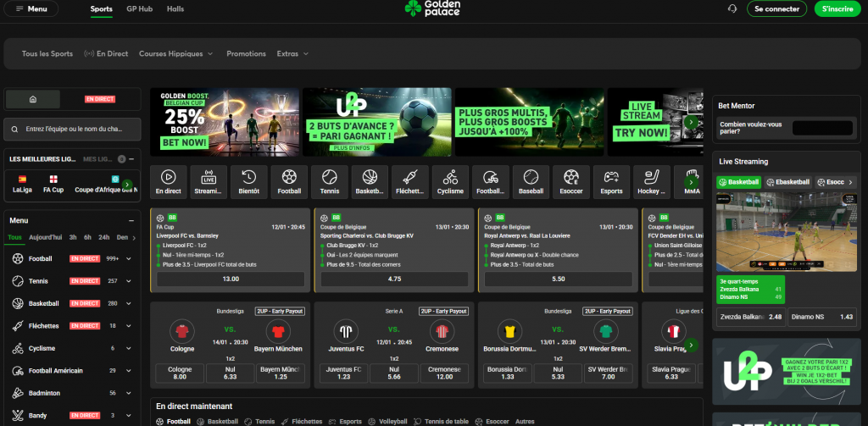Image resolution: width=868 pixels, height=426 pixels.
Task: Open the Football icon in sports carousel
Action: (x=290, y=181)
